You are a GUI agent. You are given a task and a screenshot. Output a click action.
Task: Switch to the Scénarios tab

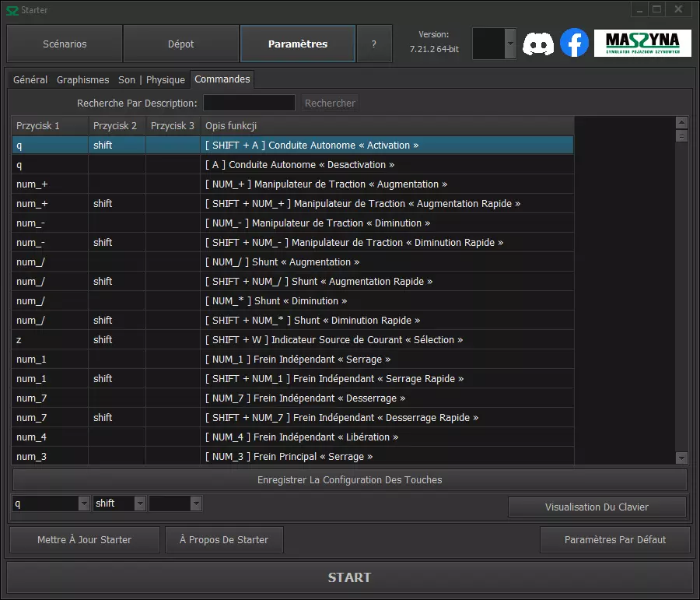(x=65, y=44)
